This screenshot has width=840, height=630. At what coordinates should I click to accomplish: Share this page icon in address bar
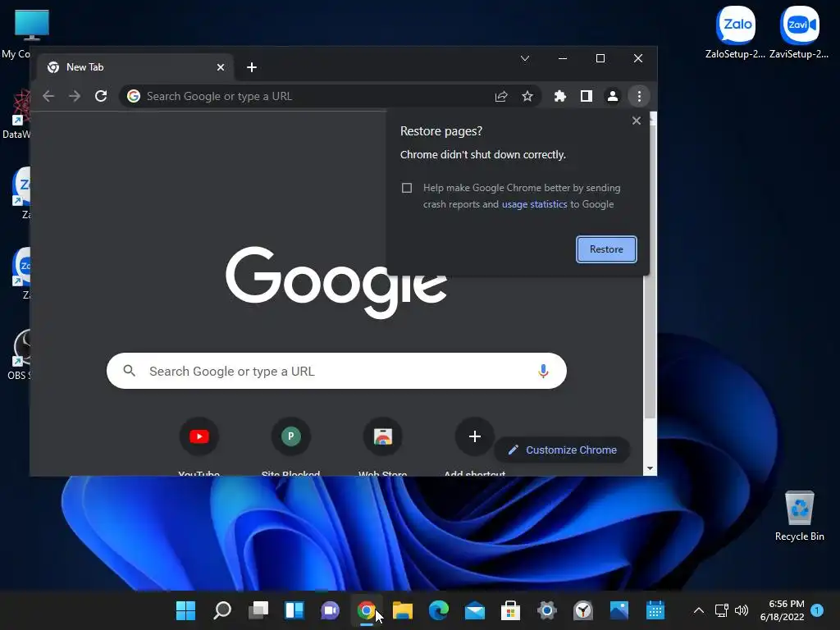click(x=501, y=97)
